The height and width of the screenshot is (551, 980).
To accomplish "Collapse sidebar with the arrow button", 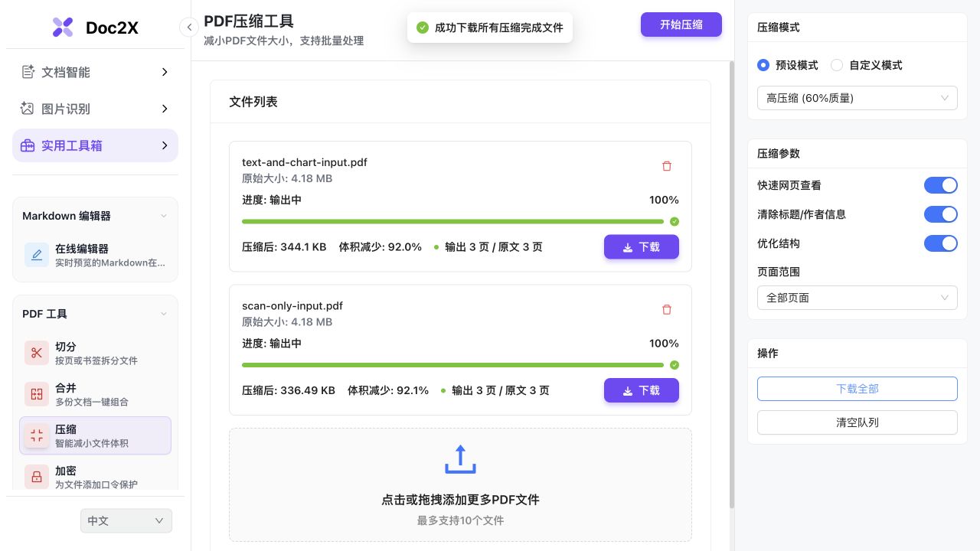I will [x=189, y=28].
